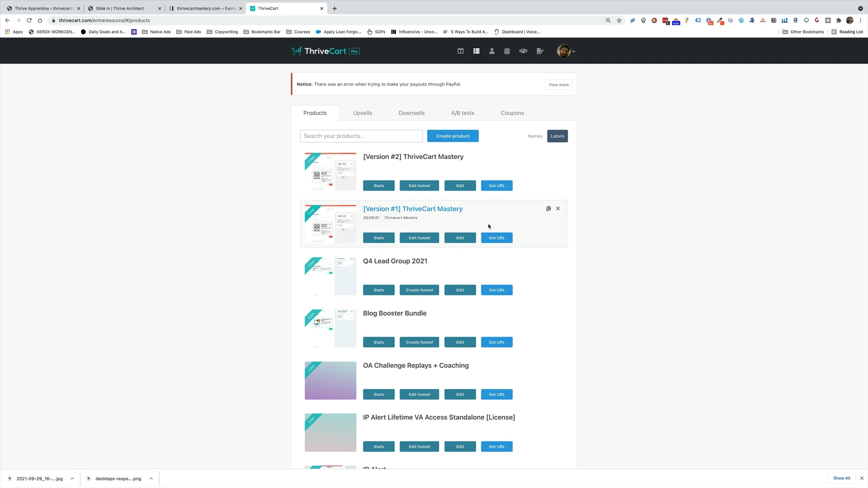Open customers via the person icon
The height and width of the screenshot is (488, 868).
[492, 51]
